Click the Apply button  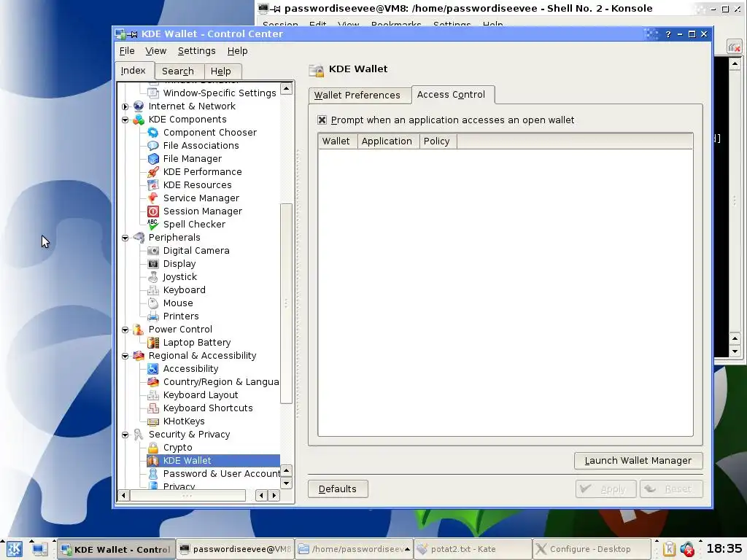[605, 489]
